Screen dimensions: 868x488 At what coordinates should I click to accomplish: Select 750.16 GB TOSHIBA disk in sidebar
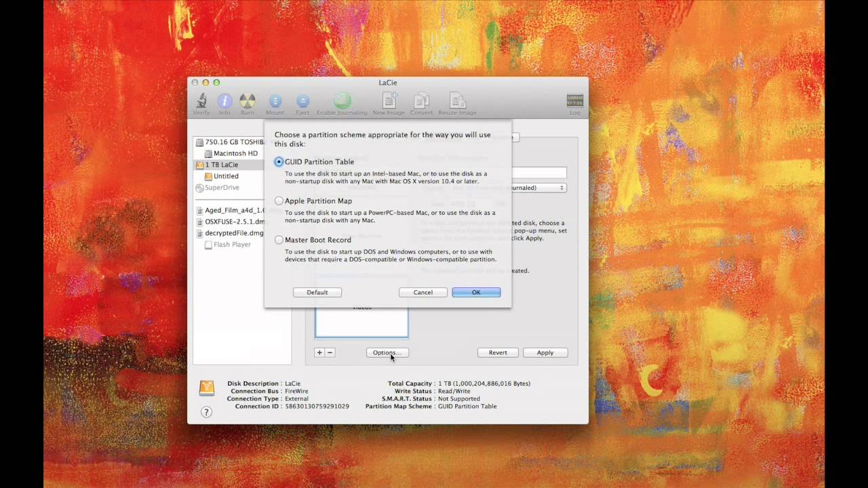pyautogui.click(x=229, y=142)
